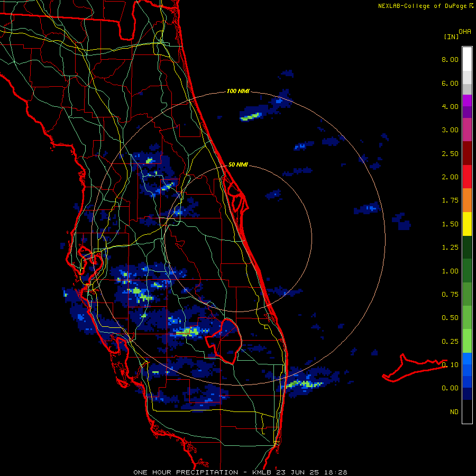Select the 0.00 legend value
Screen dimensions: 476x476
point(450,388)
